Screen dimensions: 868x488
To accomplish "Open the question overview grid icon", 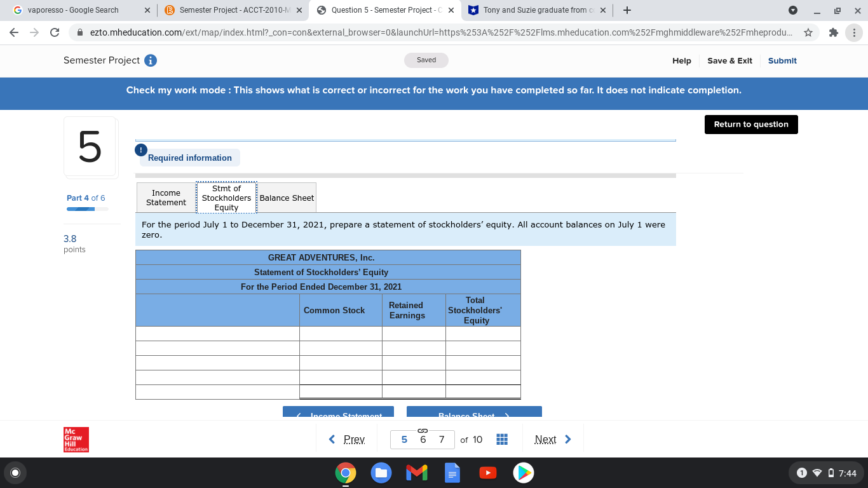I will [x=501, y=439].
